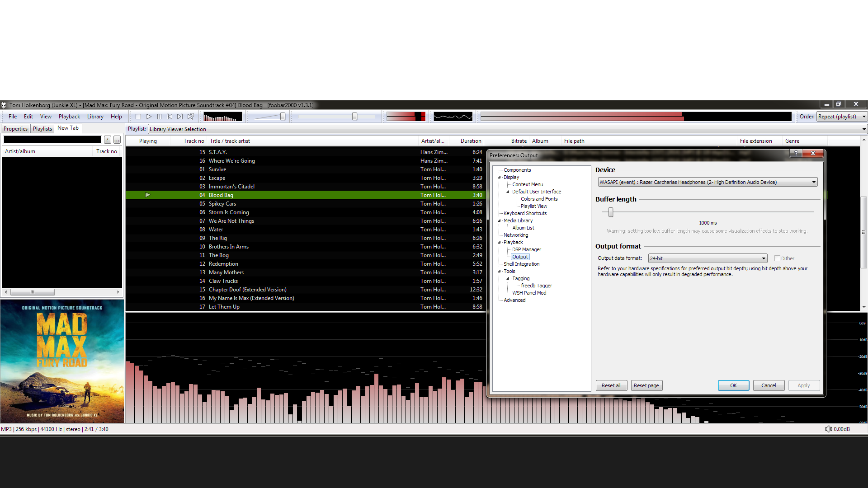Image resolution: width=868 pixels, height=488 pixels.
Task: Skip to the next track
Action: point(180,117)
